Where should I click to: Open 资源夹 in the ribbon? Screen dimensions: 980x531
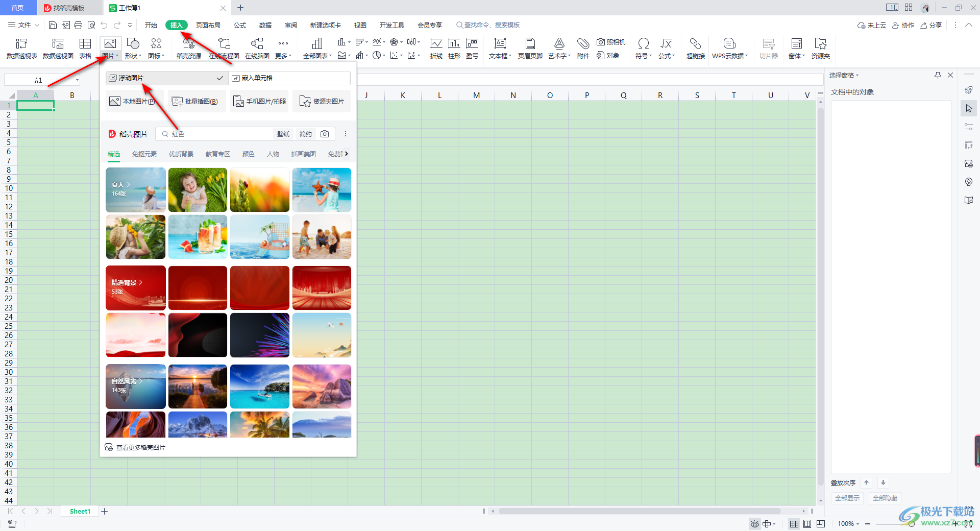(x=821, y=49)
